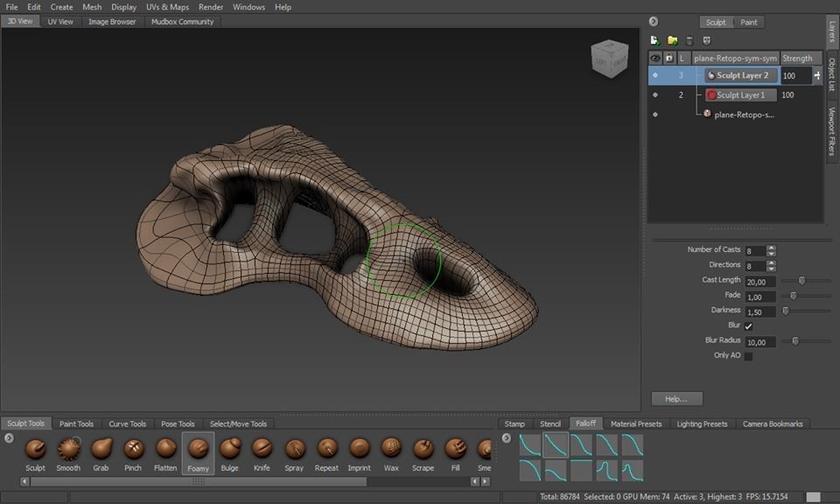Open the Object List side tab
The image size is (840, 504).
[832, 74]
